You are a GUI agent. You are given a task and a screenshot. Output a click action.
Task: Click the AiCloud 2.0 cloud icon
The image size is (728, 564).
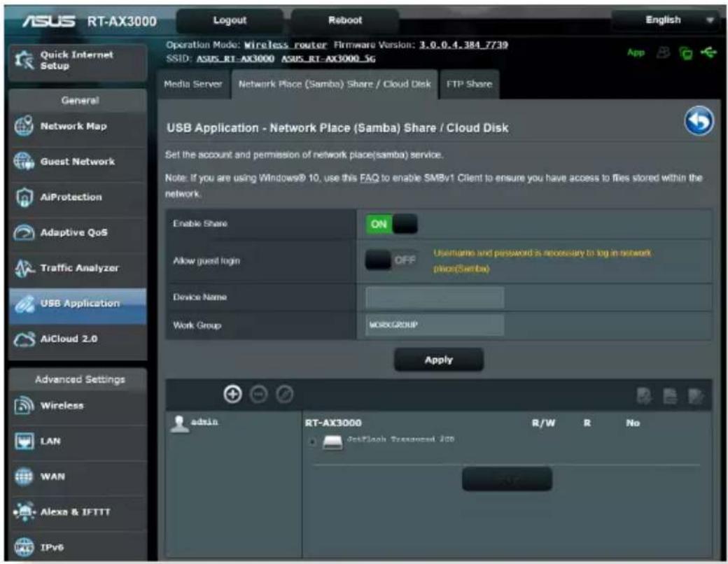point(24,339)
